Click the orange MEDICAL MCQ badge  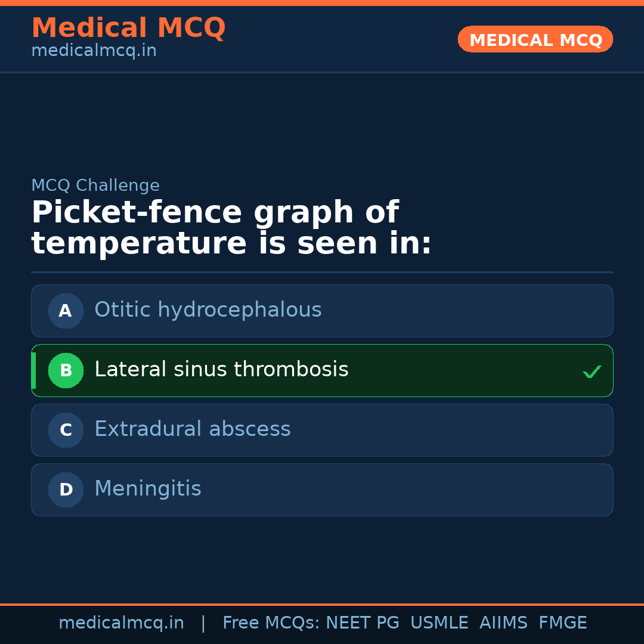pos(535,39)
